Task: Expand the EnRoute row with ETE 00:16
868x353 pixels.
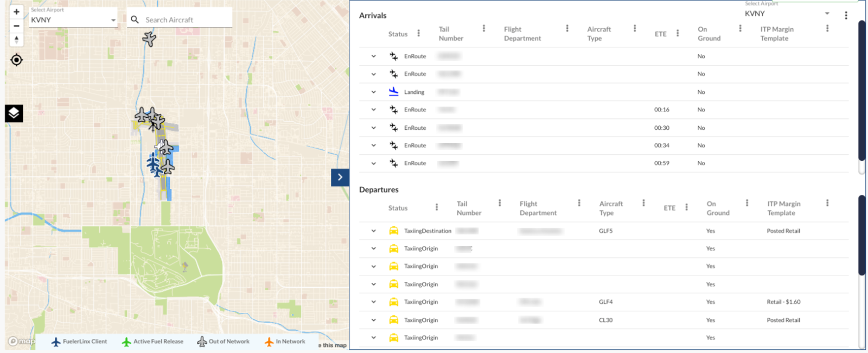Action: point(373,109)
